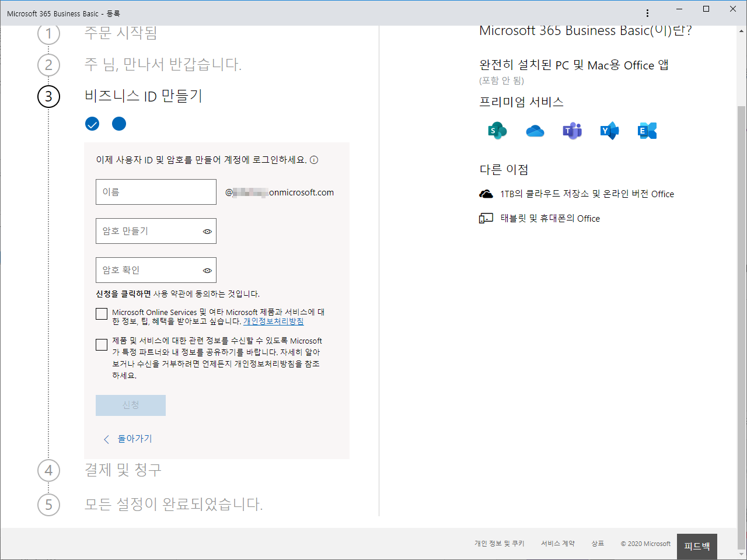
Task: Open 서비스 계약 footer link
Action: (558, 544)
